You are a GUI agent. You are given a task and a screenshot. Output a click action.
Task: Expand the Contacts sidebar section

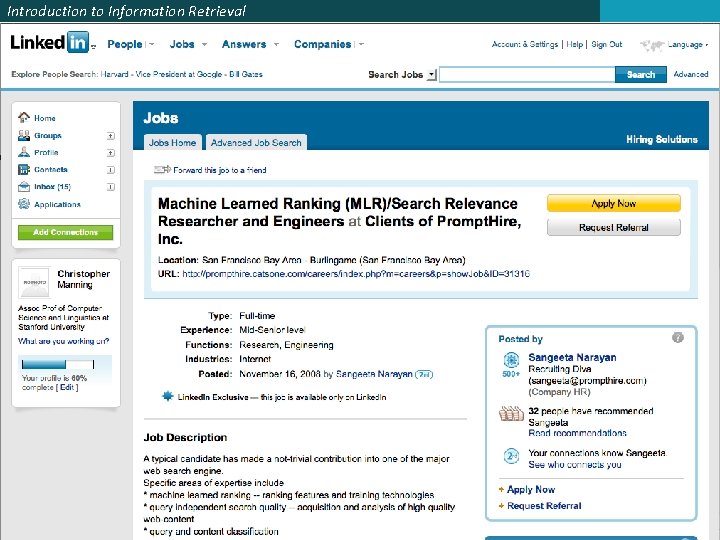click(111, 170)
